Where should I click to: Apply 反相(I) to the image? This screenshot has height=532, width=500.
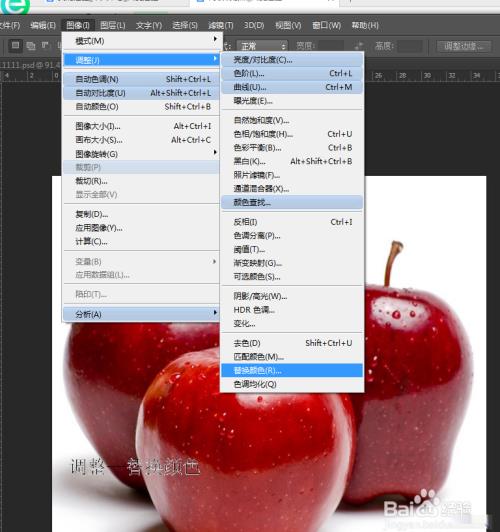[x=292, y=222]
